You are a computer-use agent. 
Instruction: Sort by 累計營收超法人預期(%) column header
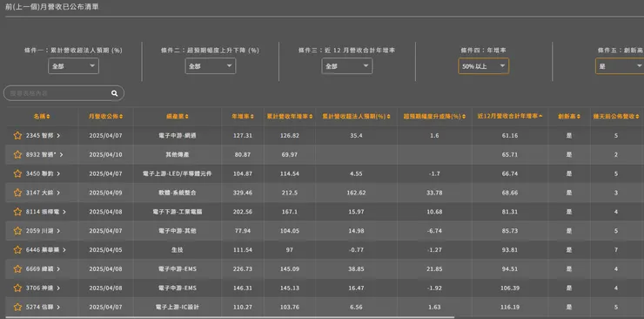point(356,117)
